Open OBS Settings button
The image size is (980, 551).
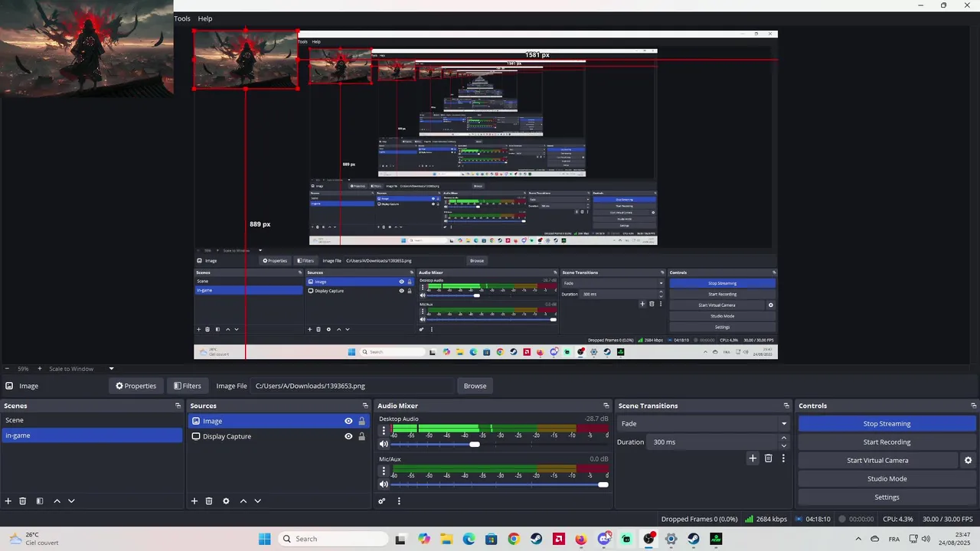tap(887, 497)
